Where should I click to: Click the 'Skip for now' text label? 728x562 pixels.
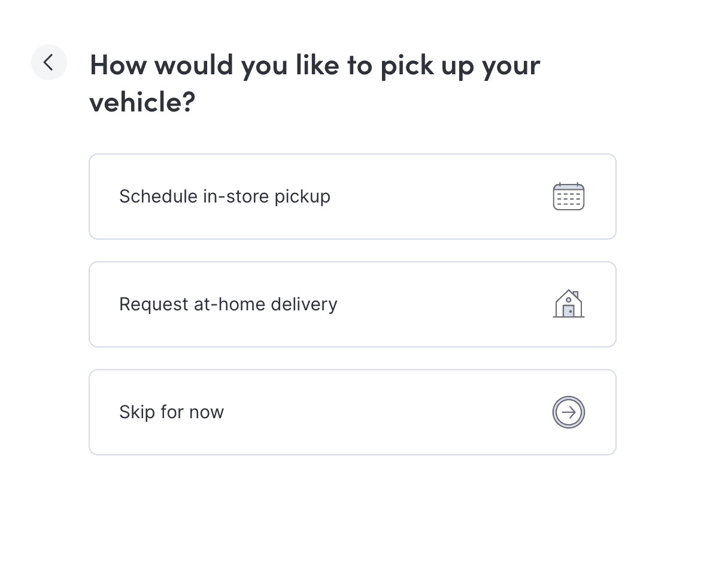(171, 412)
